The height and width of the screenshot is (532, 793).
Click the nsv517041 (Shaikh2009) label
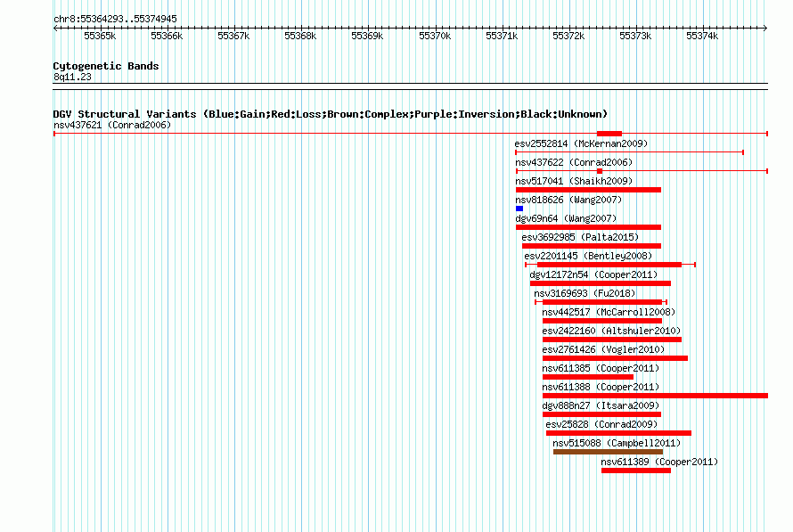574,181
